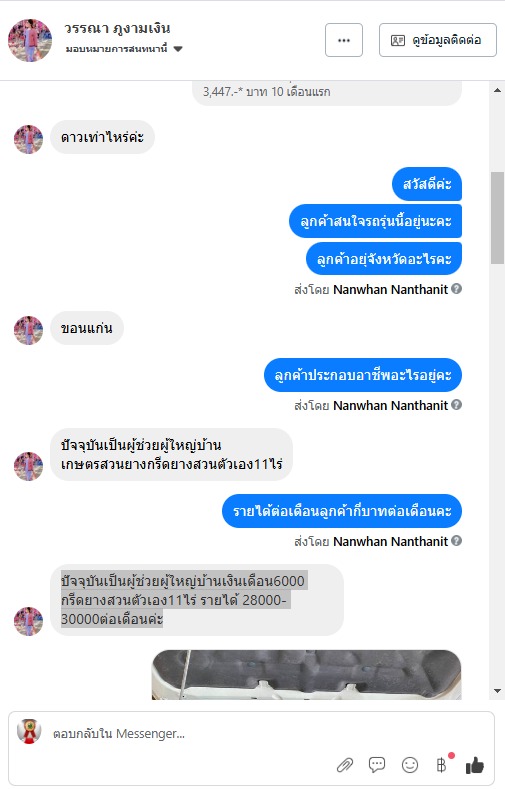This screenshot has height=789, width=505.
Task: Send a thumbs-up like
Action: click(474, 765)
